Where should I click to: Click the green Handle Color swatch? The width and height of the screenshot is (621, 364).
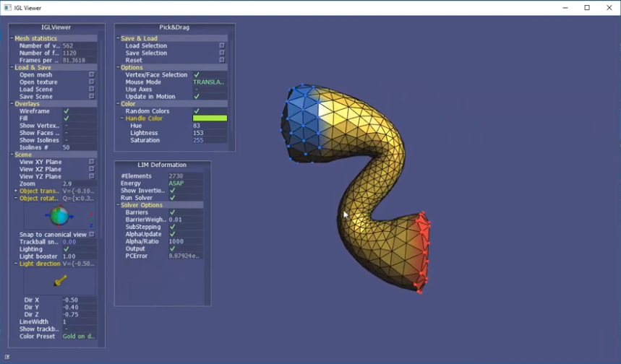(210, 118)
